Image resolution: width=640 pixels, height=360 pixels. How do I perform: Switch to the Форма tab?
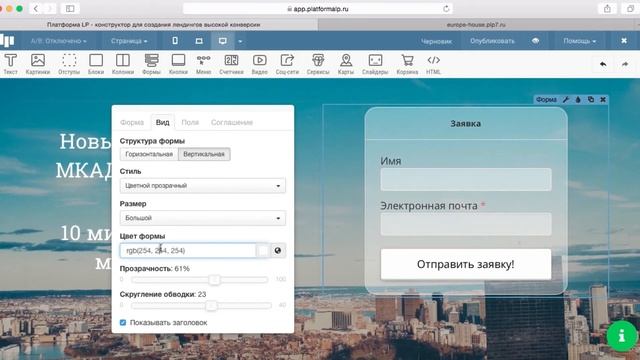click(x=132, y=122)
